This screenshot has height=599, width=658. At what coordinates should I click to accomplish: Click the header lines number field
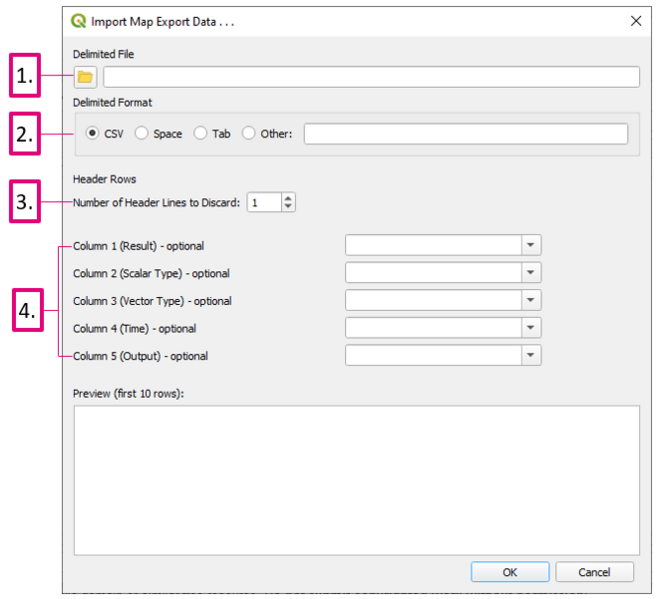[264, 203]
